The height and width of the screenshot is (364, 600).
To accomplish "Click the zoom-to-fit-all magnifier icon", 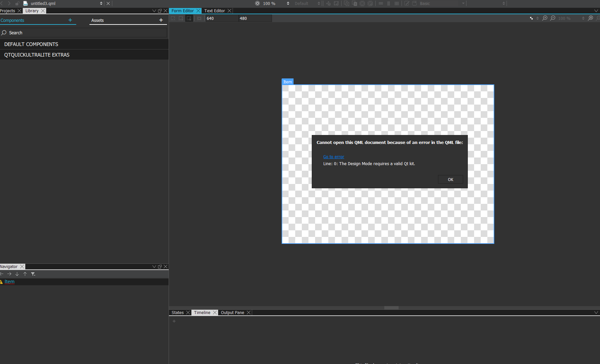I will click(x=590, y=18).
